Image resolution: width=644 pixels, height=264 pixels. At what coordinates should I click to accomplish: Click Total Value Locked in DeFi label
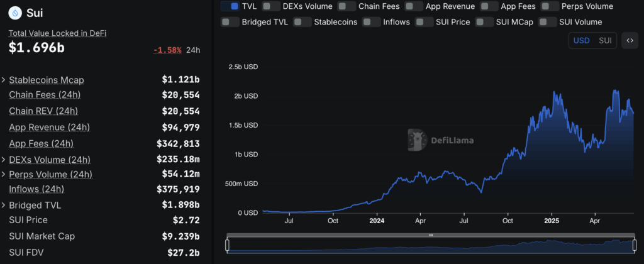coord(57,33)
